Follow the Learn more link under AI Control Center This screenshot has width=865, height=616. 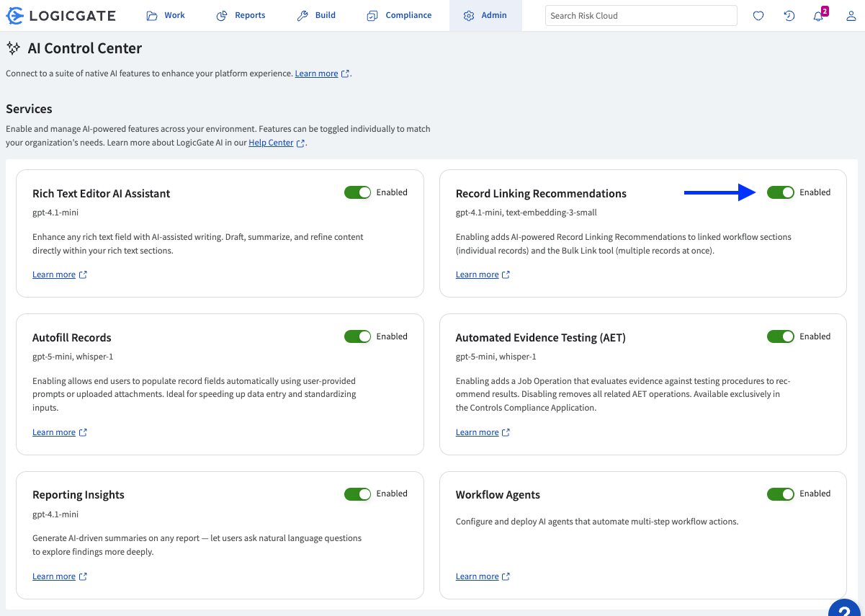click(316, 73)
